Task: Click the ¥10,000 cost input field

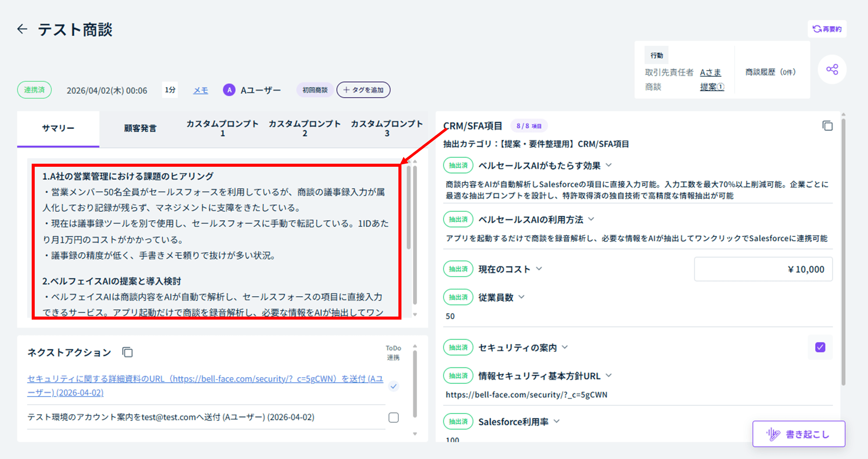Action: tap(763, 269)
